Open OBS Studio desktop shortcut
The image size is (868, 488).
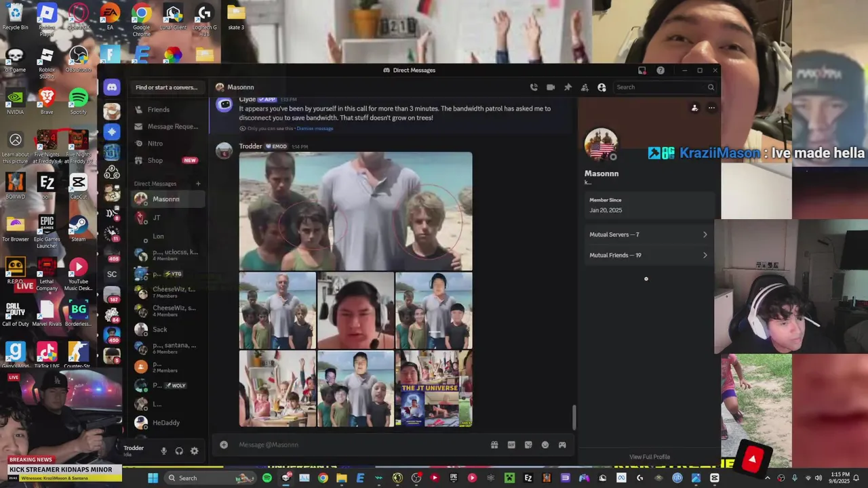(79, 58)
